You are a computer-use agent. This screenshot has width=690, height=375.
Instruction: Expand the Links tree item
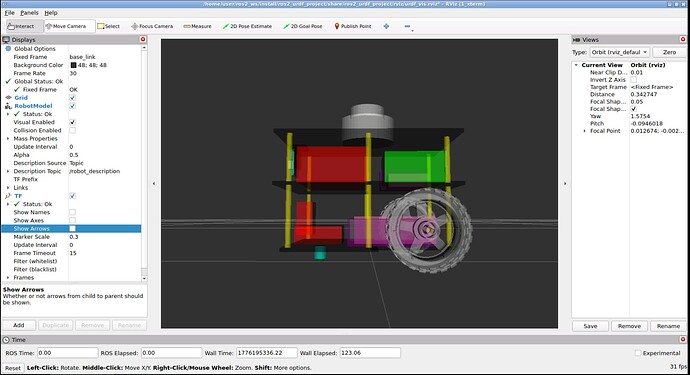tap(7, 188)
